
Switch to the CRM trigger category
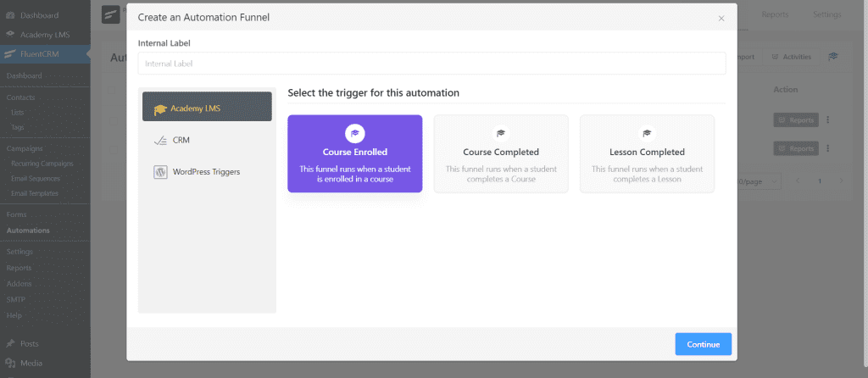(x=207, y=141)
